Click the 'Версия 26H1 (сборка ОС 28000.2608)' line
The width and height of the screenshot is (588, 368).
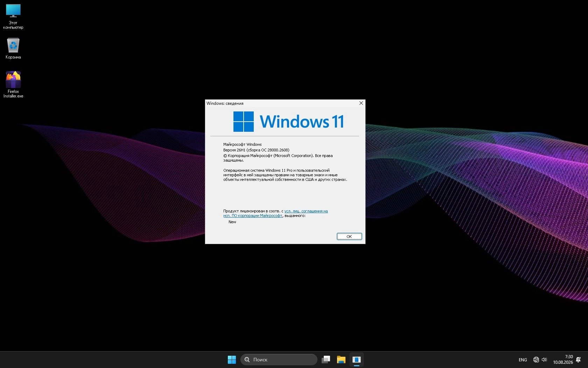256,150
